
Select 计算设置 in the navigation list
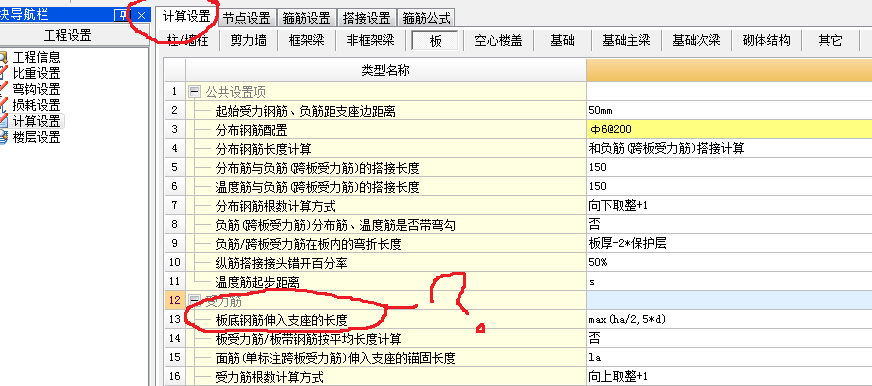point(36,121)
